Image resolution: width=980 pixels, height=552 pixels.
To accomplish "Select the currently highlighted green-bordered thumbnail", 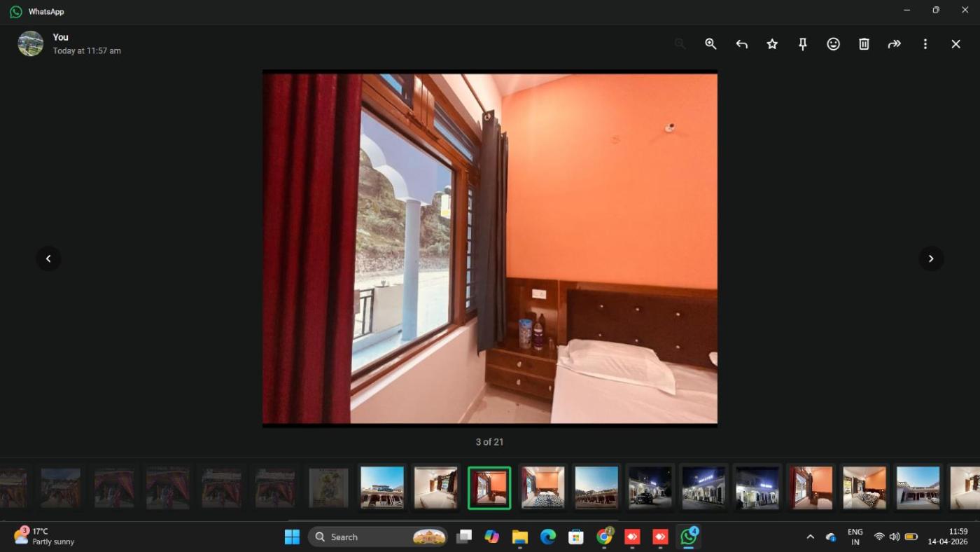I will (489, 488).
